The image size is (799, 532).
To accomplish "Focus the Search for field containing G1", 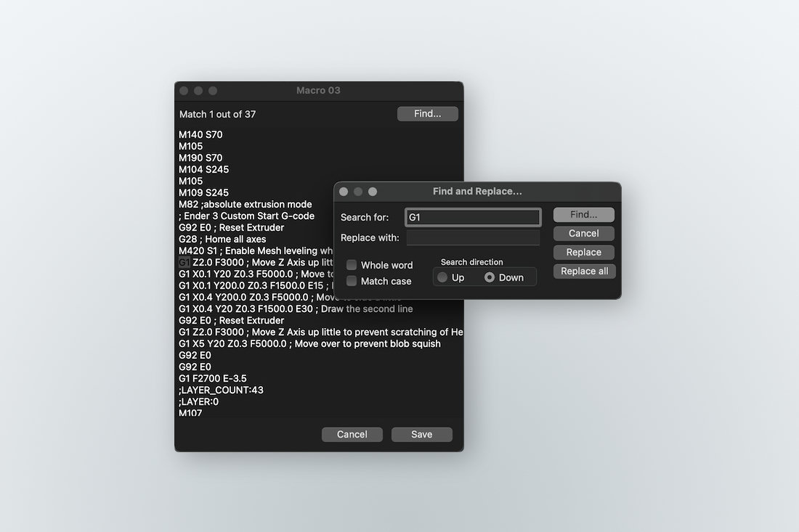I will tap(472, 218).
